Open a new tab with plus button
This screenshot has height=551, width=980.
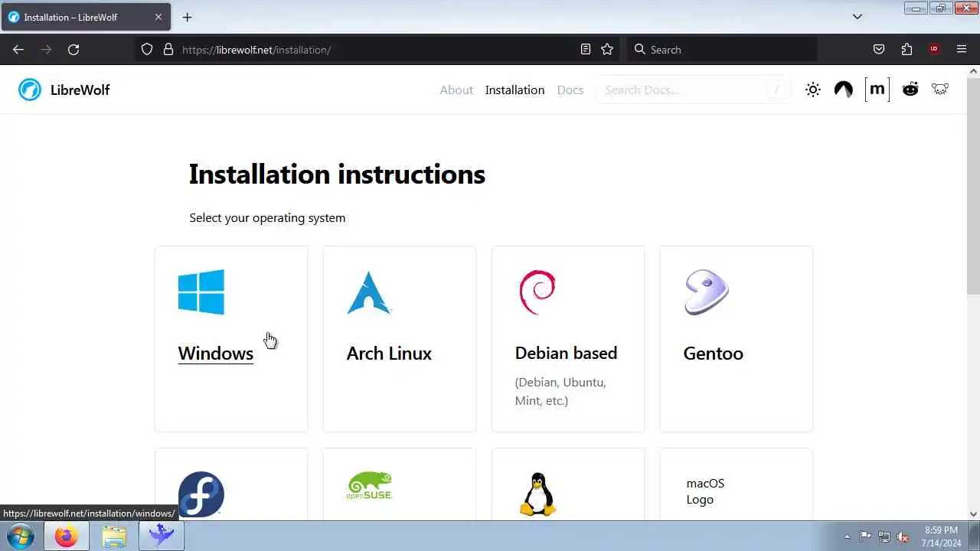point(187,17)
